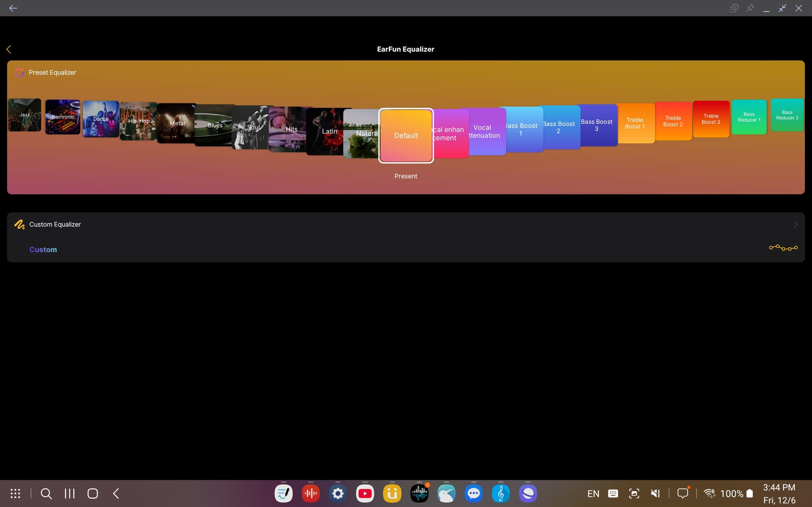Pin the window with the pin icon
The width and height of the screenshot is (812, 507).
pos(750,8)
